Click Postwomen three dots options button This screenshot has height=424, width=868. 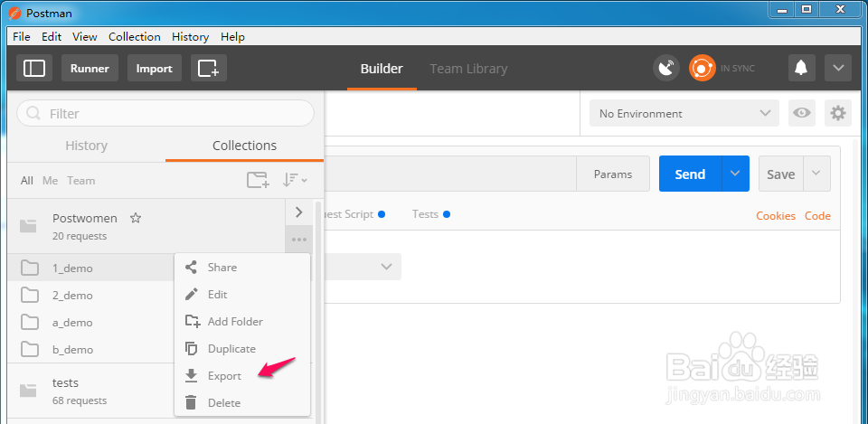click(299, 240)
